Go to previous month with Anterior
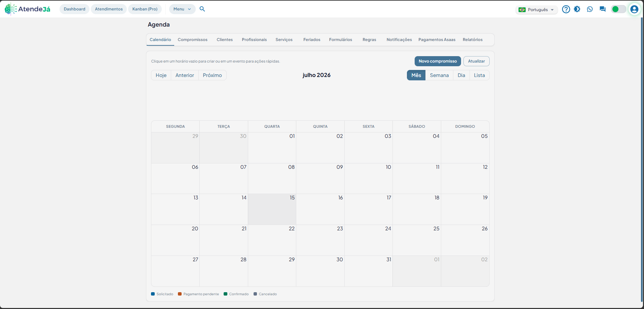This screenshot has height=309, width=644. (185, 75)
